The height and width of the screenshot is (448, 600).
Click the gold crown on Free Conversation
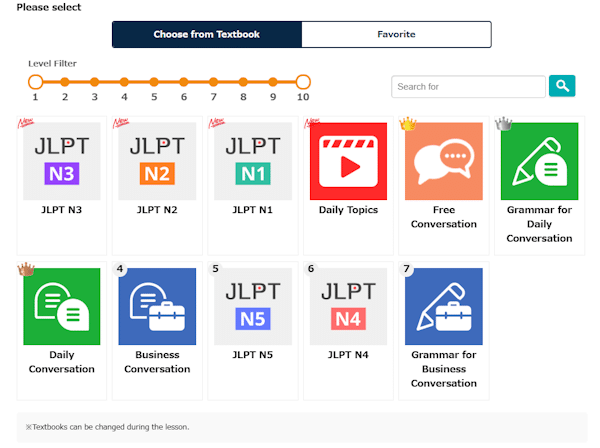[x=408, y=124]
